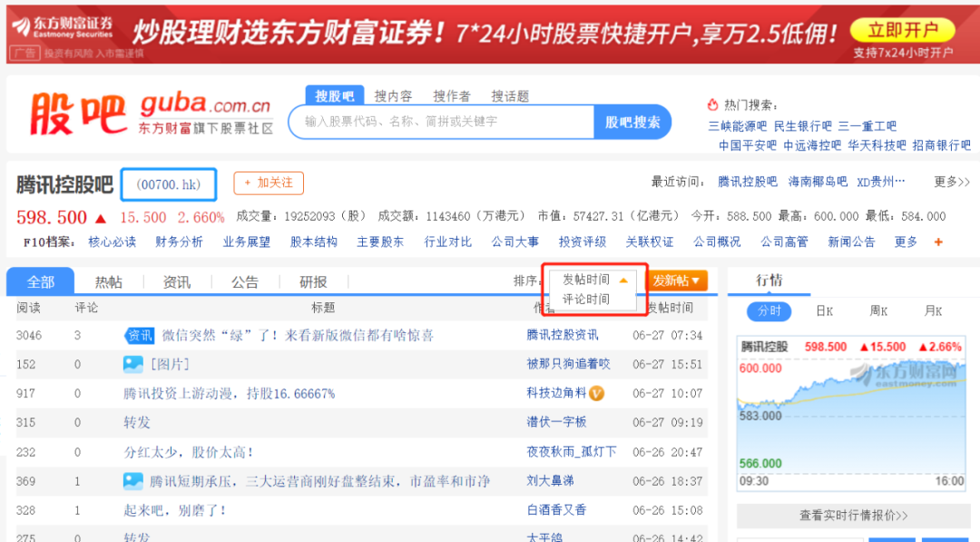Image resolution: width=980 pixels, height=542 pixels.
Task: Open 腾讯控股吧 recent visit link
Action: click(748, 182)
